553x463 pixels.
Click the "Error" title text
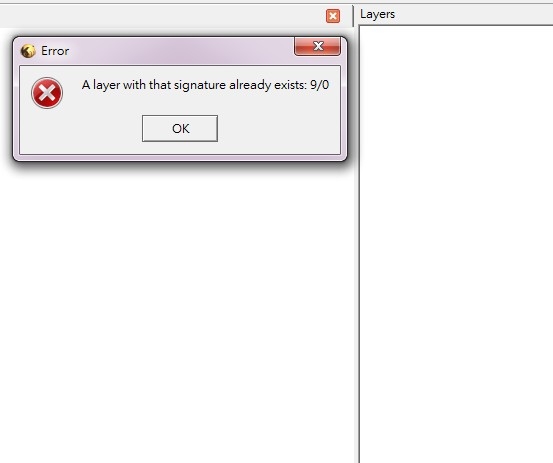[x=55, y=51]
